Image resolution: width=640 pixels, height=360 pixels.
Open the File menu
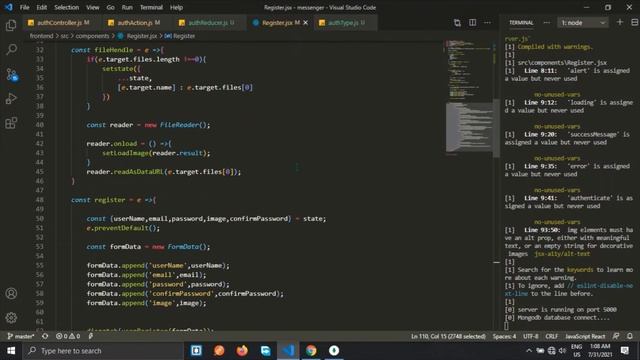(x=24, y=7)
